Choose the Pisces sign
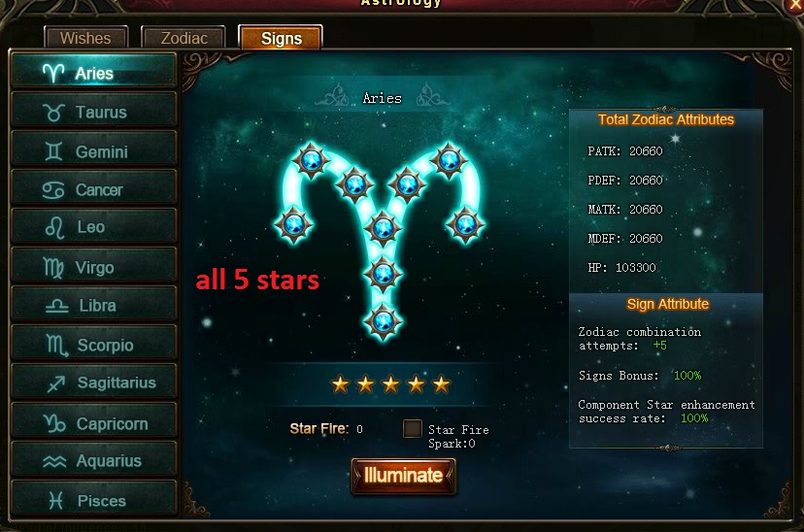Screen dimensions: 804x532 pos(93,500)
